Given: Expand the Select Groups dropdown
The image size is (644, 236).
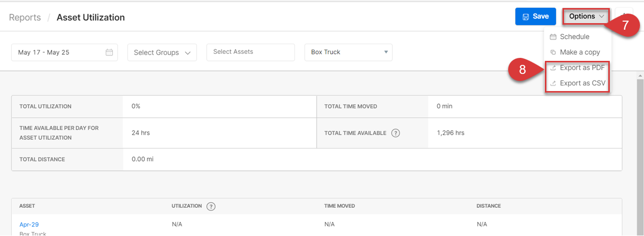Looking at the screenshot, I should tap(162, 52).
